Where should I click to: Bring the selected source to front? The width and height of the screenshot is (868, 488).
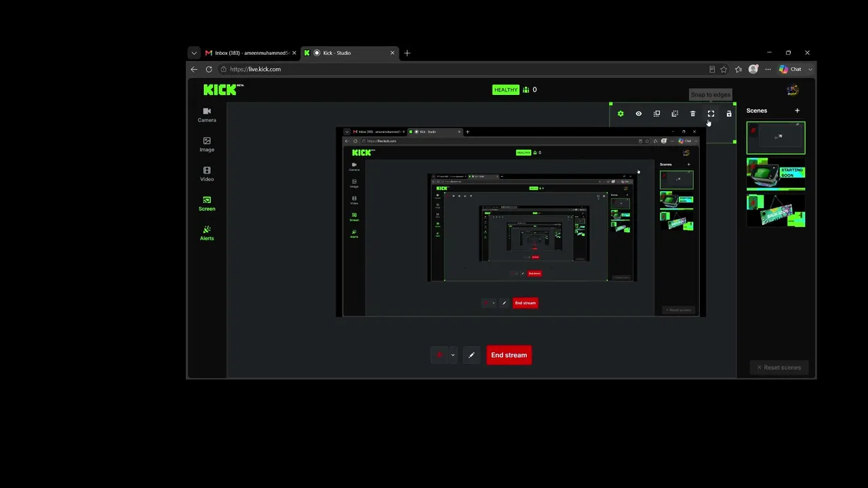click(656, 114)
